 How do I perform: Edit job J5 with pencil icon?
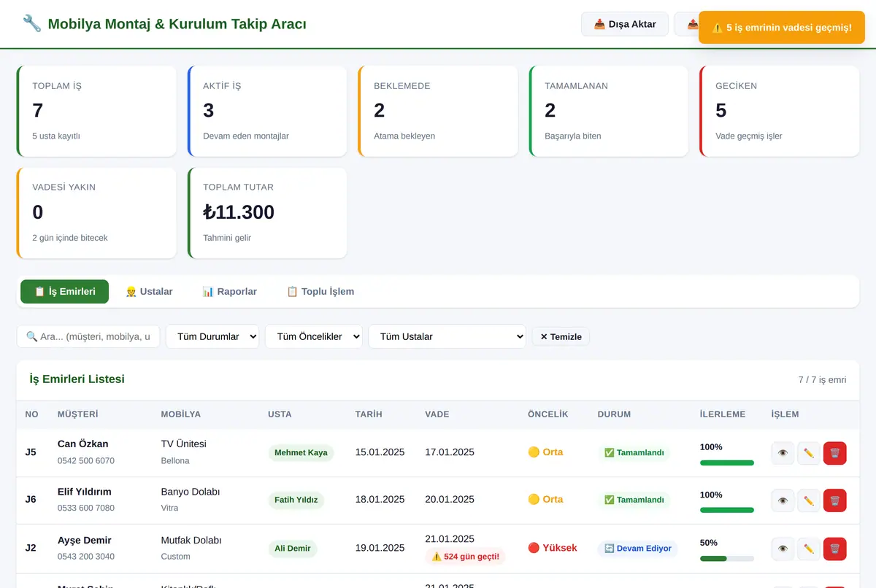[x=809, y=453]
